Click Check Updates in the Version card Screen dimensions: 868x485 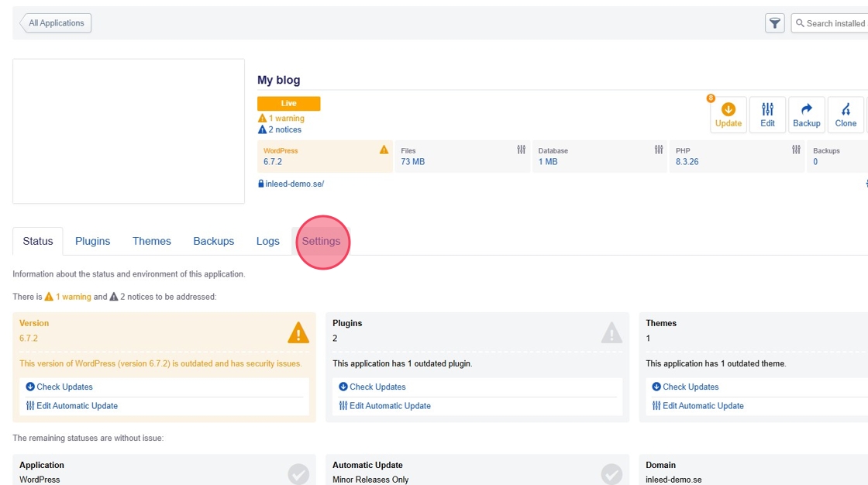click(x=64, y=387)
